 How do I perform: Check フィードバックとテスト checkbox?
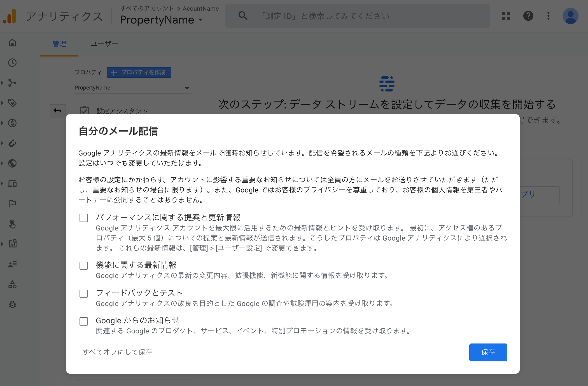coord(84,293)
